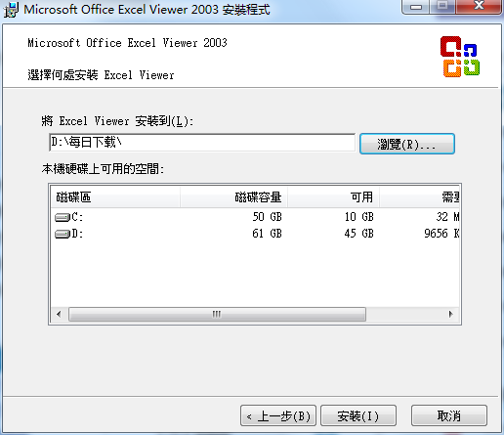Click the install path input field
Screen dimensions: 504x435
point(202,143)
